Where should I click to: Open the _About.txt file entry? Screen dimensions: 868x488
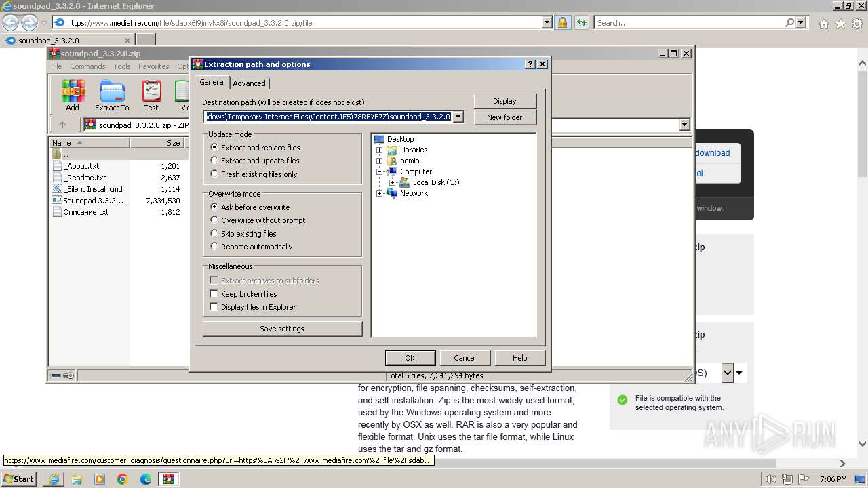[82, 166]
